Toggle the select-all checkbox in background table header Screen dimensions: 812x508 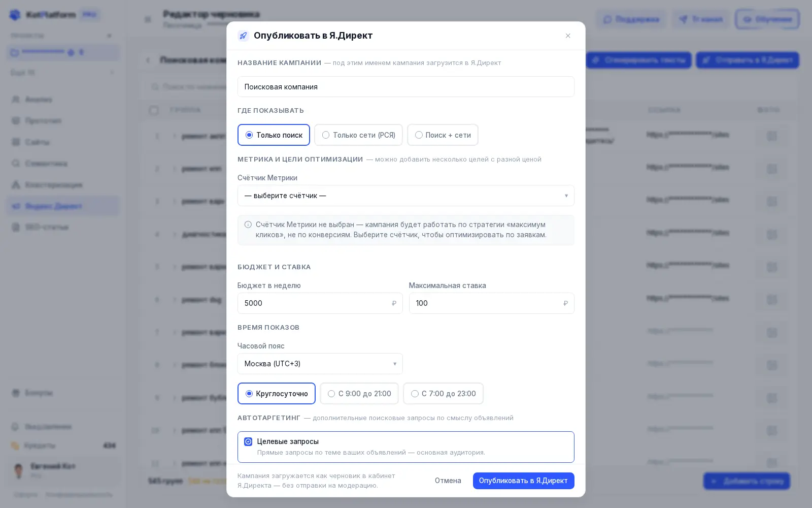[154, 110]
